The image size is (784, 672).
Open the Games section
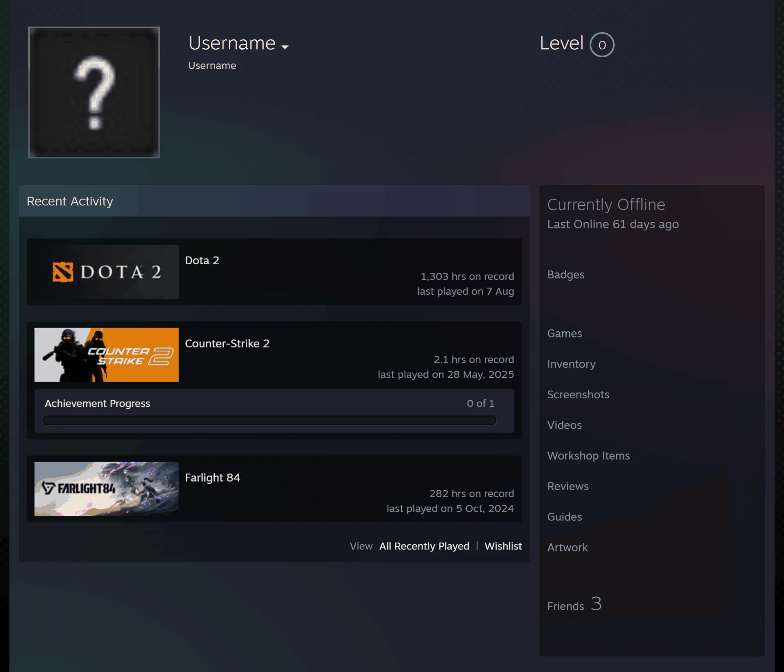tap(564, 333)
